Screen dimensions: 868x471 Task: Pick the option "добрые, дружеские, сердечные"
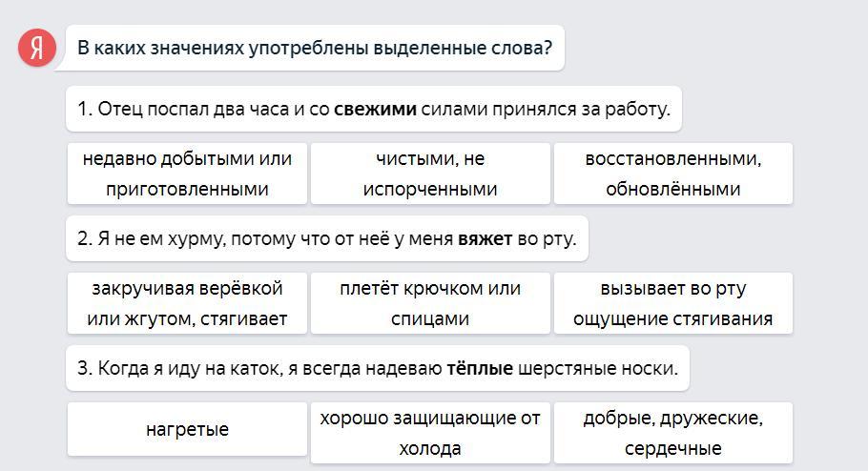[672, 433]
